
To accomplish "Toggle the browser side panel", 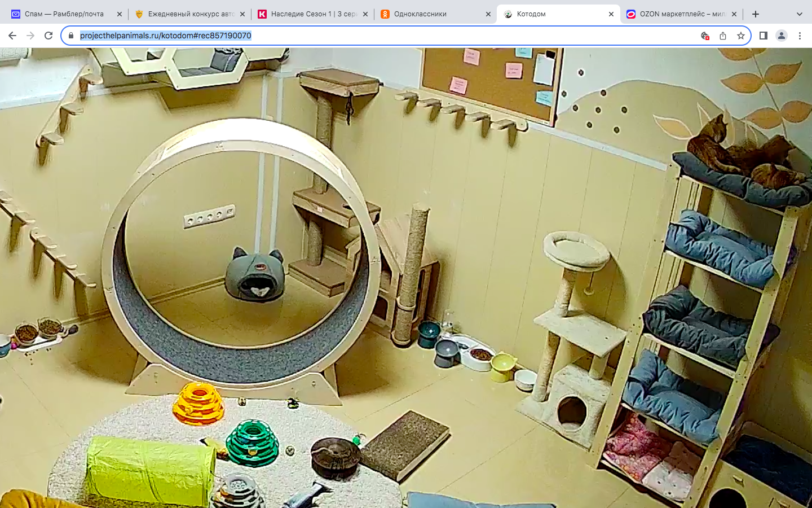I will tap(763, 36).
